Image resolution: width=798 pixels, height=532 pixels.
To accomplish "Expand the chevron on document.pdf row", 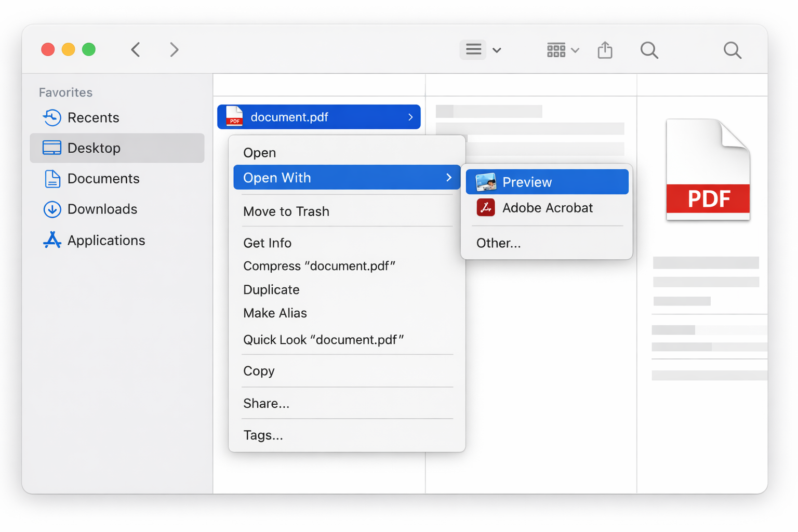I will (x=410, y=117).
